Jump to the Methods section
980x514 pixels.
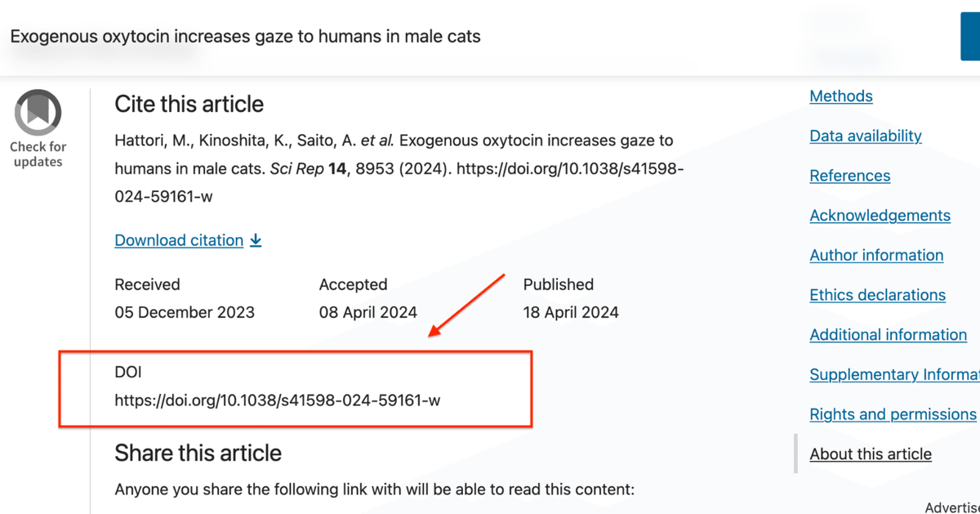coord(841,96)
